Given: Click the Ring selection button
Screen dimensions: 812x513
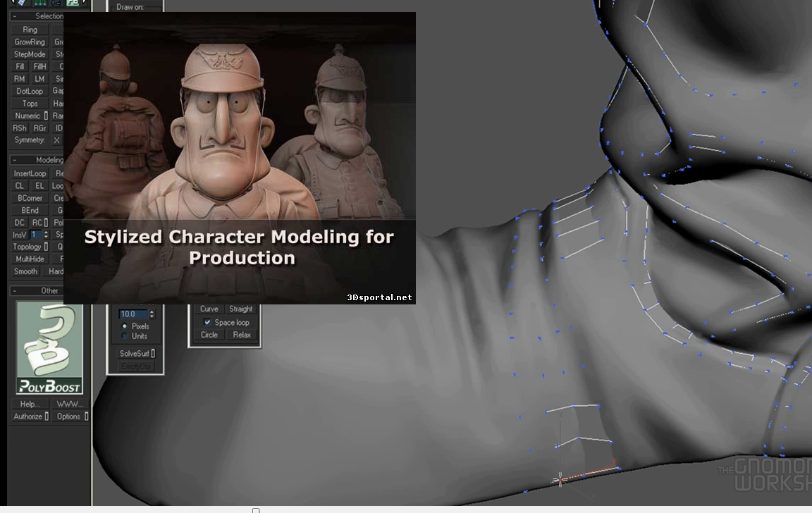Looking at the screenshot, I should point(30,30).
